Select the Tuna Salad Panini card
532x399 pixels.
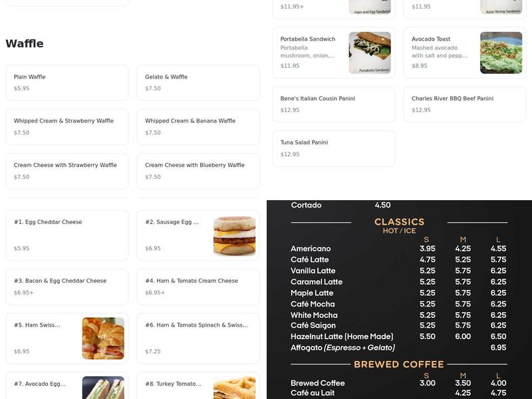[333, 148]
